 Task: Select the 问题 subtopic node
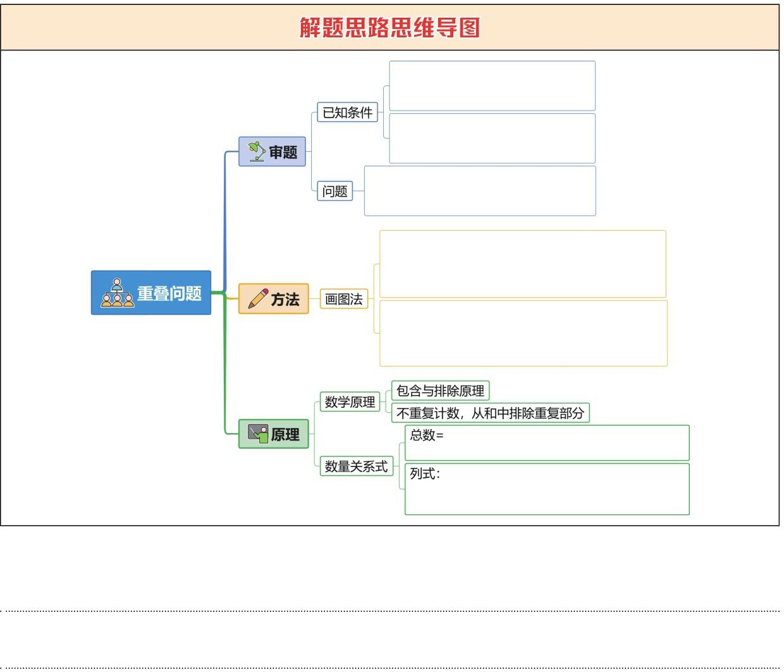[334, 191]
